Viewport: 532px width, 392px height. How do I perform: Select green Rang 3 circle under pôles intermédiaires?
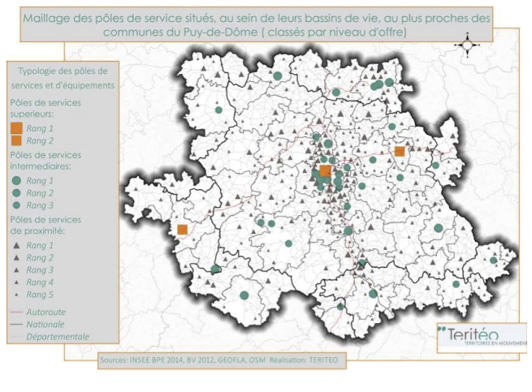pos(16,205)
